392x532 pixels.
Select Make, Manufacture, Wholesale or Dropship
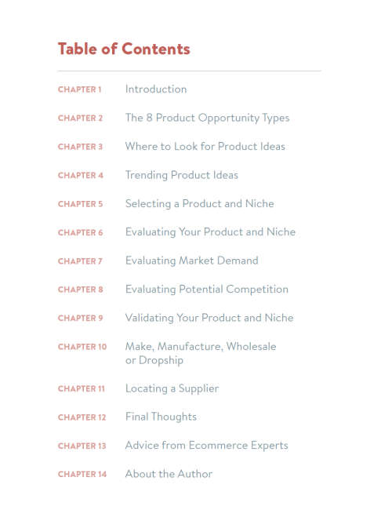tap(201, 353)
